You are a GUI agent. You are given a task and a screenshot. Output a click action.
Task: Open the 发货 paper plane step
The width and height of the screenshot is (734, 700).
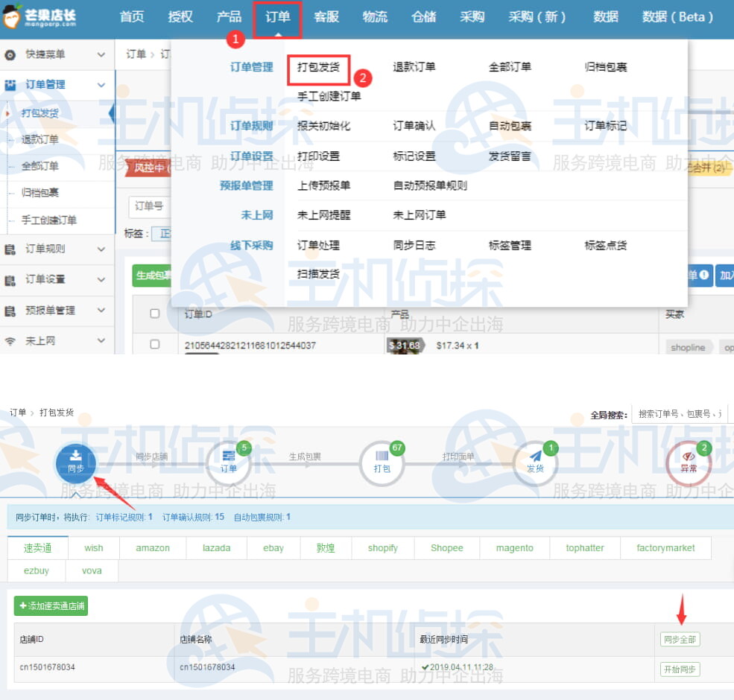click(535, 462)
